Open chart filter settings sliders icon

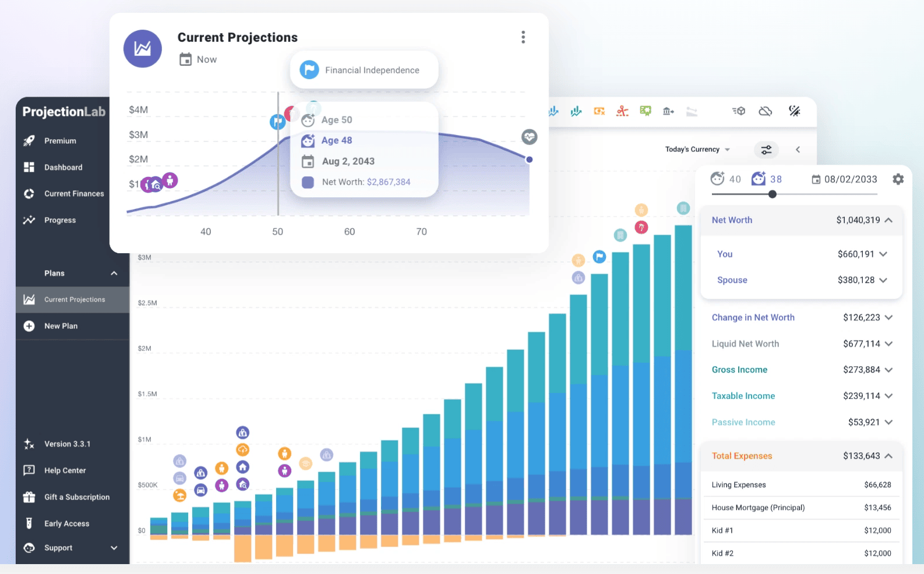766,150
